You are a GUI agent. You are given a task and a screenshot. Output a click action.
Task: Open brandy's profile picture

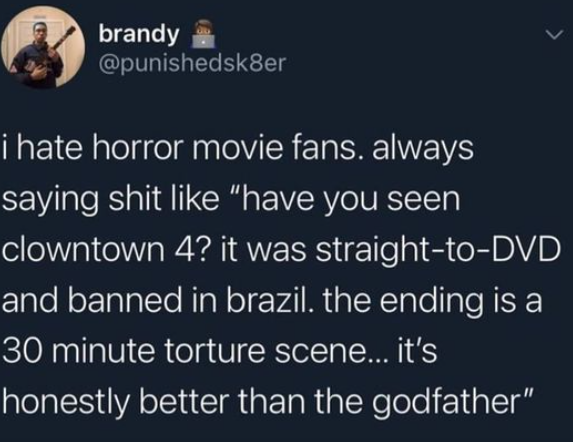point(43,47)
